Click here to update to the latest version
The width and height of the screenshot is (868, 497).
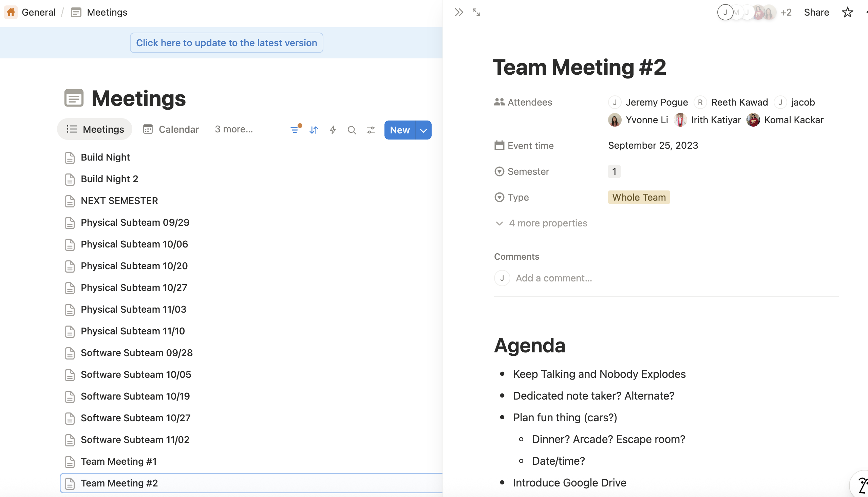[227, 43]
